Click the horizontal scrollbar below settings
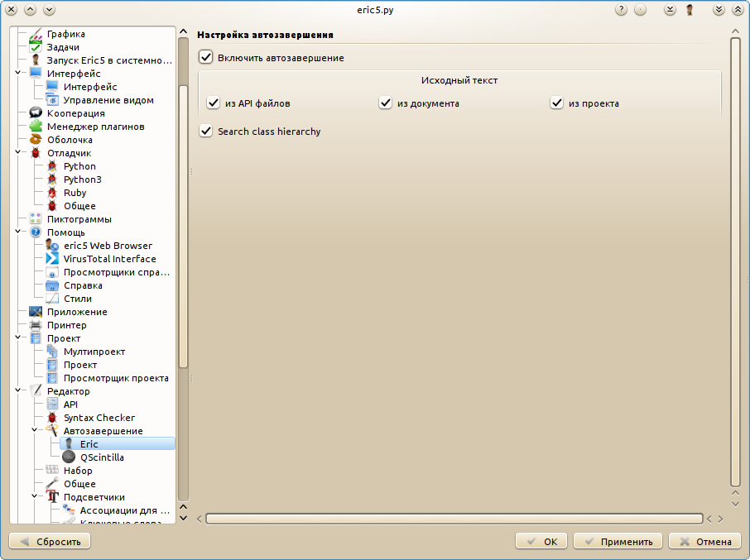Screen dimensions: 750x560 point(454,519)
